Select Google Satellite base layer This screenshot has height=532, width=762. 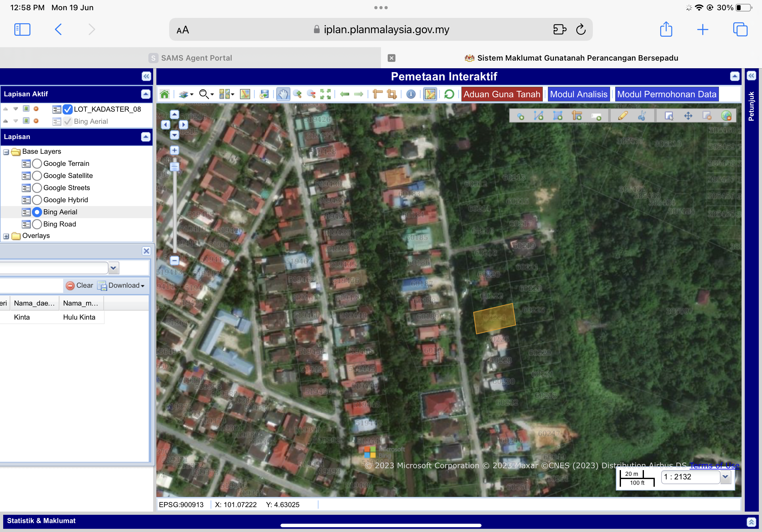click(37, 176)
